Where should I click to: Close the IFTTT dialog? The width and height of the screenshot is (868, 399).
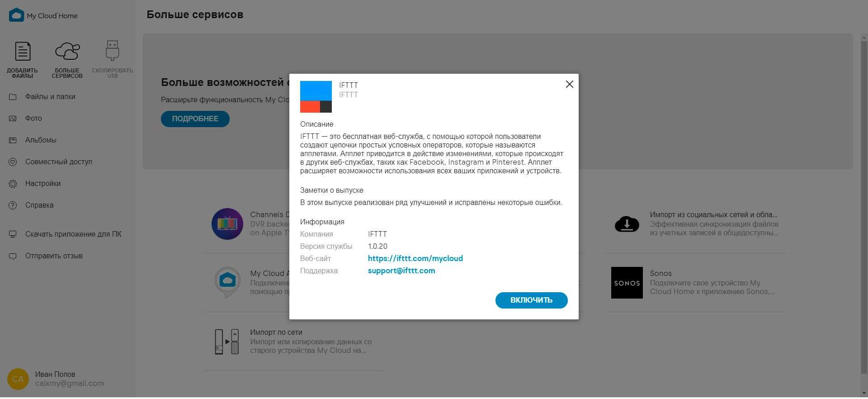coord(569,85)
